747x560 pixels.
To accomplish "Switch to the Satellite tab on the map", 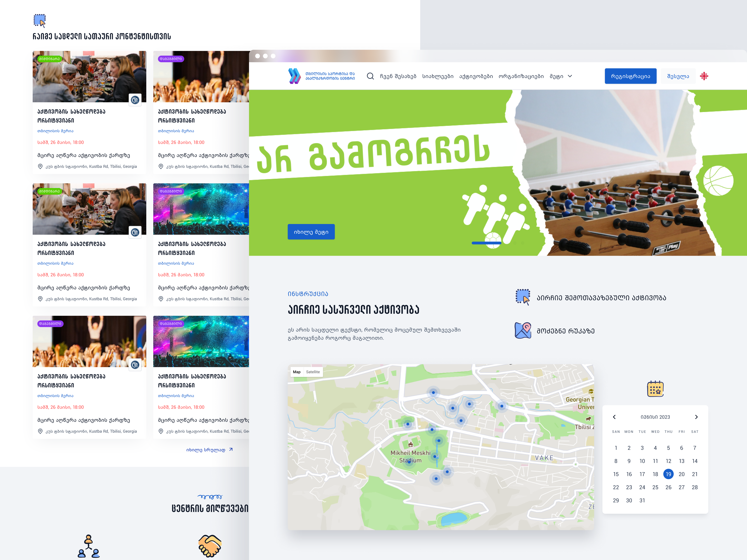I will (x=313, y=372).
